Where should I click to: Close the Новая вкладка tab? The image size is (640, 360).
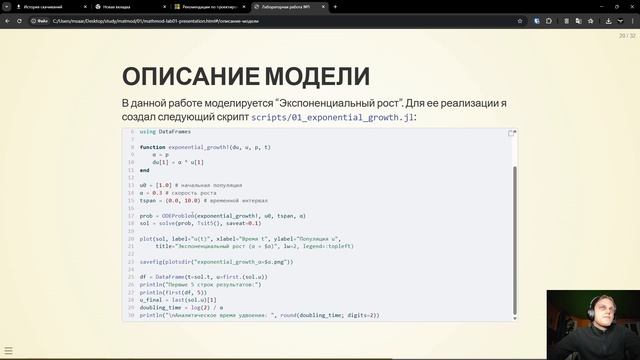coord(164,7)
